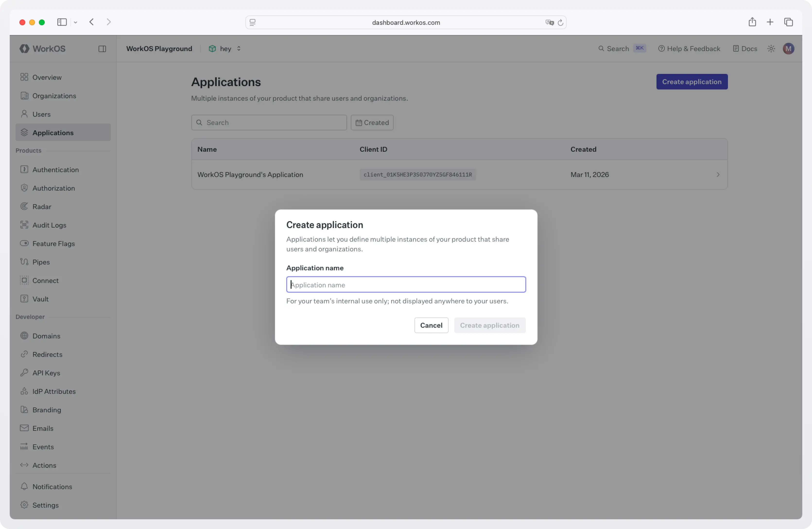Image resolution: width=812 pixels, height=529 pixels.
Task: Click the Branding icon
Action: click(24, 409)
